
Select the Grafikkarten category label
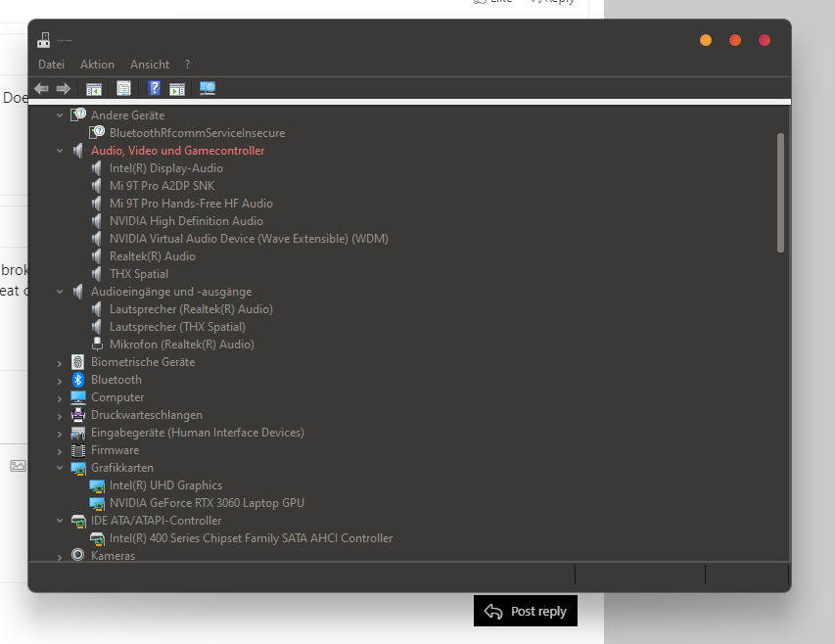(122, 468)
